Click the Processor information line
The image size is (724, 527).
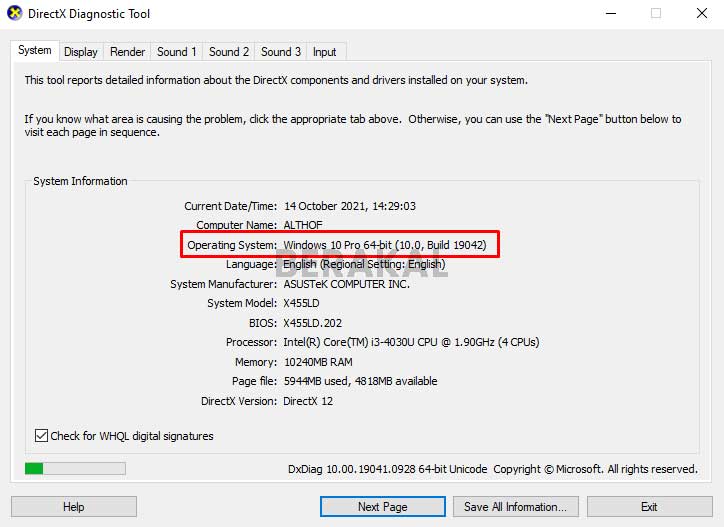[x=410, y=342]
